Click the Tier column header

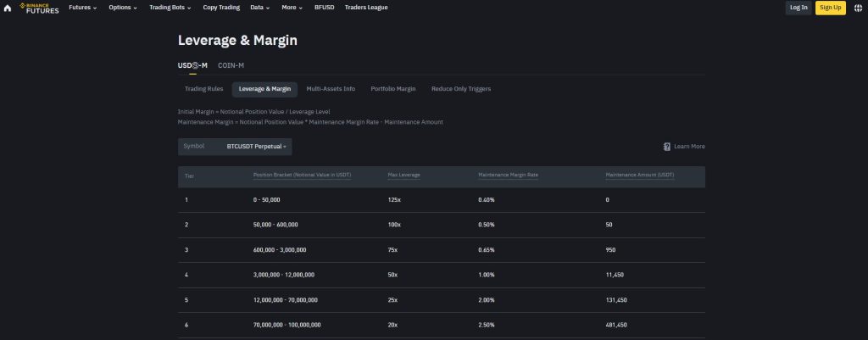(189, 176)
